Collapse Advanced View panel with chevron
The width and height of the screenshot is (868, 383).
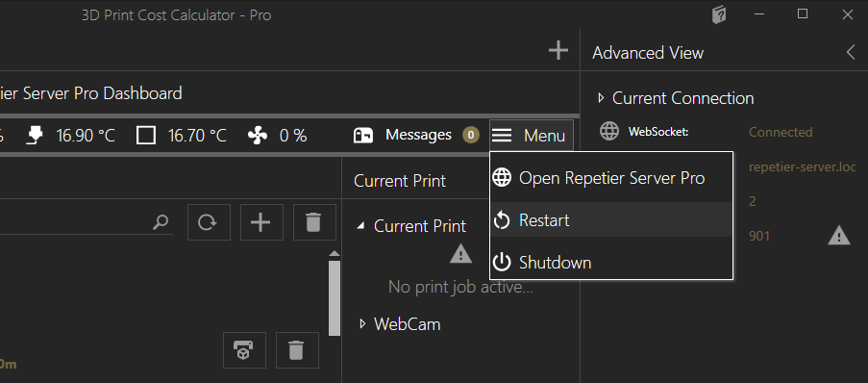click(x=851, y=53)
